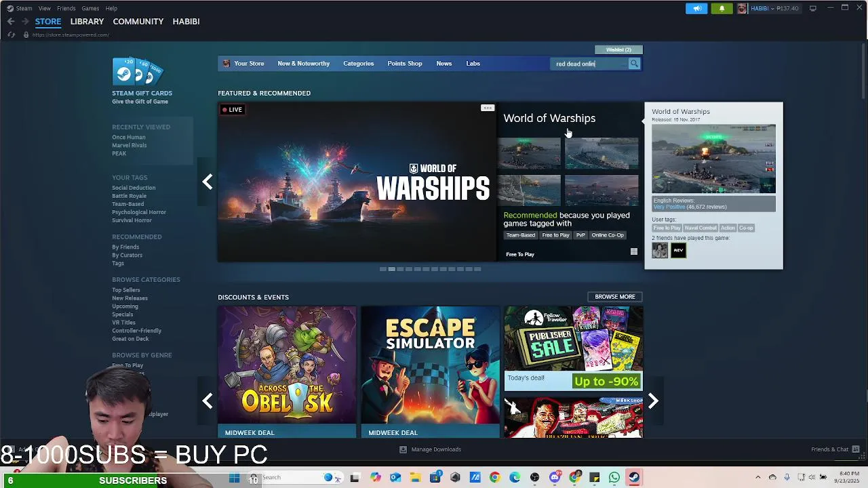
Task: Click the Steam announcements megaphone button
Action: point(696,8)
